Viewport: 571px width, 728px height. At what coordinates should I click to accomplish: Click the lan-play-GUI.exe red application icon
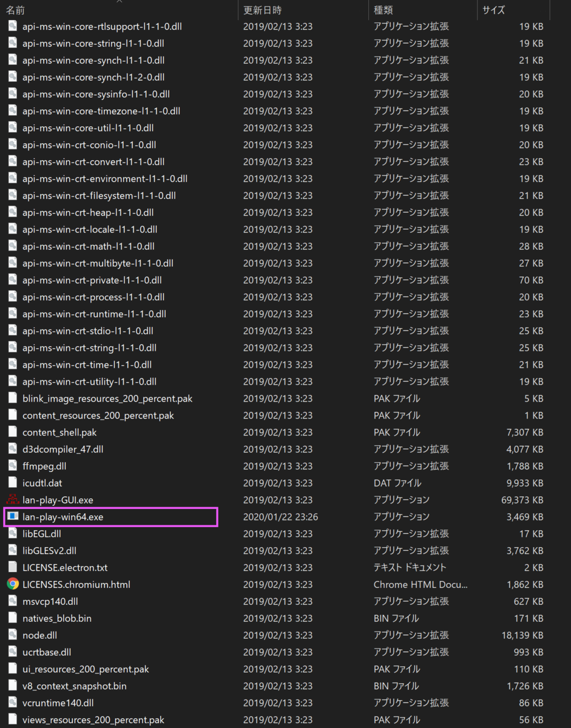[13, 500]
